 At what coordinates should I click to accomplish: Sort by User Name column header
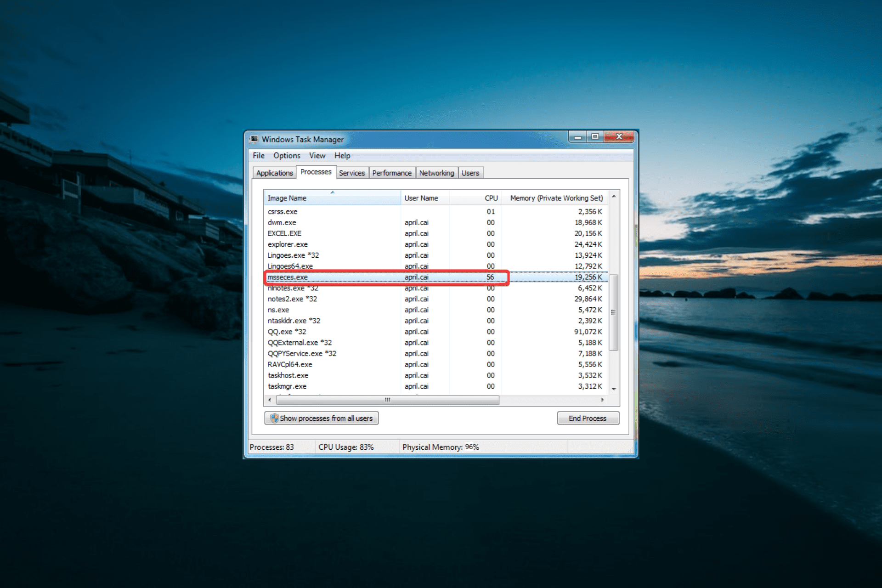point(421,198)
